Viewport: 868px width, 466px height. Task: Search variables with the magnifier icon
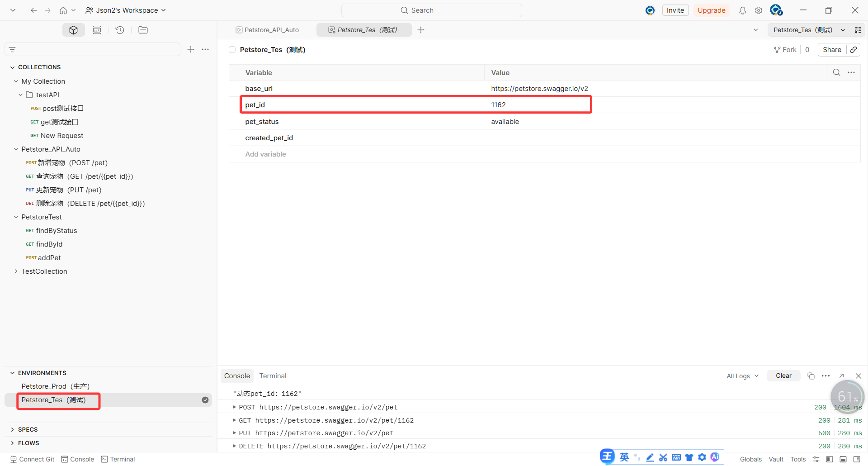click(x=837, y=72)
